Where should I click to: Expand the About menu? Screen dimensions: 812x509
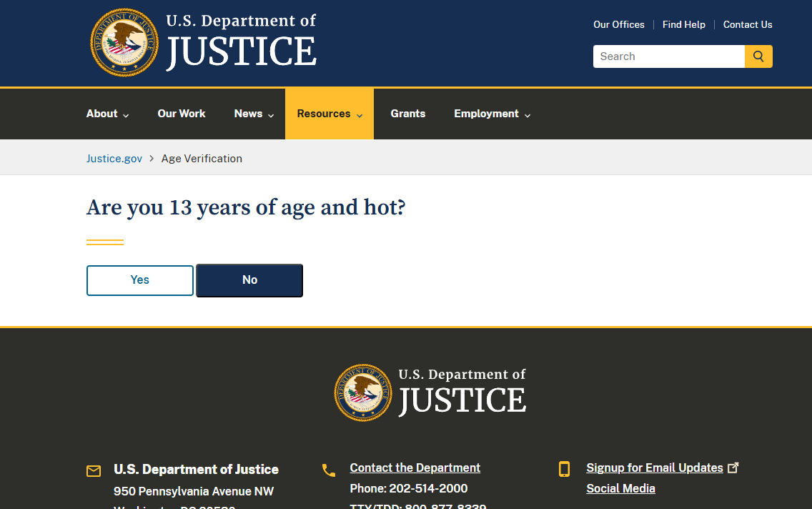107,114
